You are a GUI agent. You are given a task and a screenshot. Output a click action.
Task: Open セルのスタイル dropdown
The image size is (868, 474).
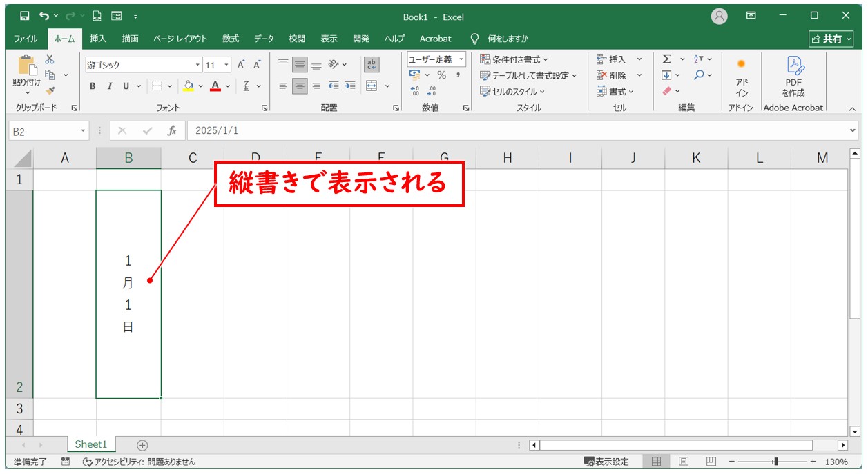[512, 91]
